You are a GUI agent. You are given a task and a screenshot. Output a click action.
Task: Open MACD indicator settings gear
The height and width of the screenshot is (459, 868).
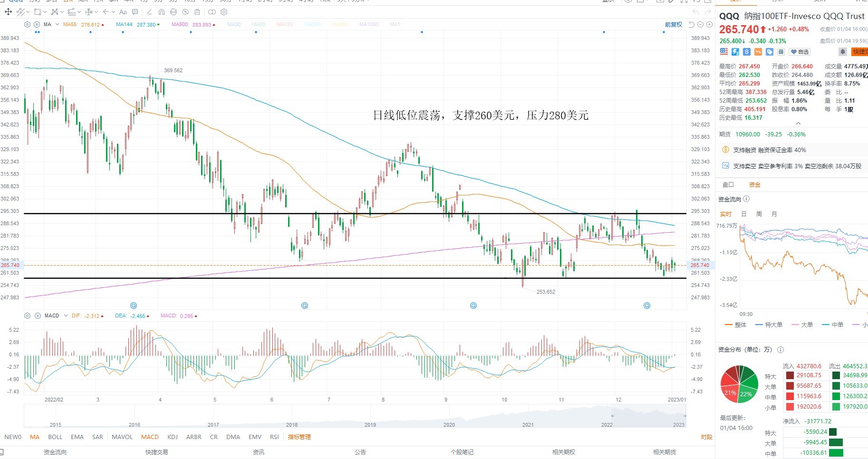pyautogui.click(x=27, y=316)
